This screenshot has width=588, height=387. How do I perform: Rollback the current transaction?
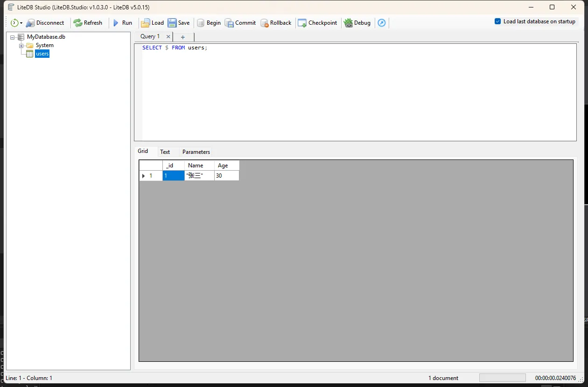point(276,23)
